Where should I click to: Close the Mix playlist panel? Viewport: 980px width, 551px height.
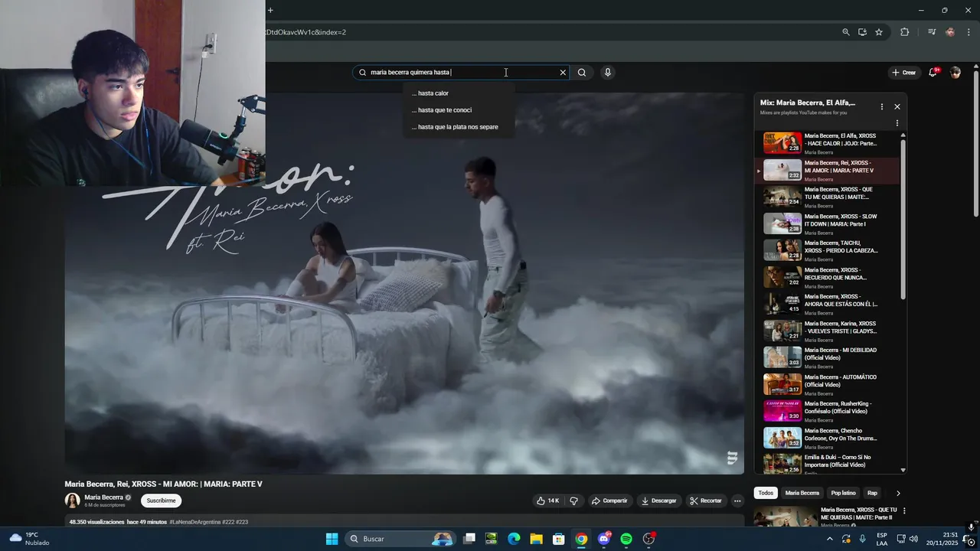(x=897, y=107)
